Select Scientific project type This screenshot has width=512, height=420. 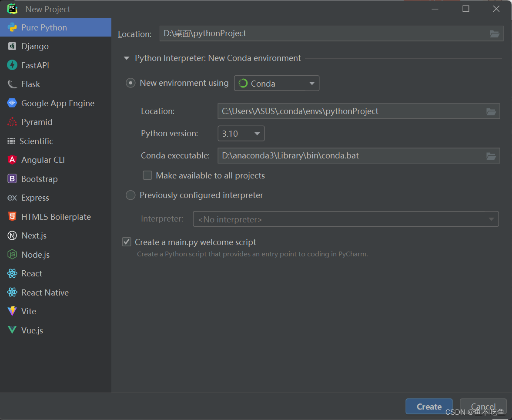click(56, 141)
